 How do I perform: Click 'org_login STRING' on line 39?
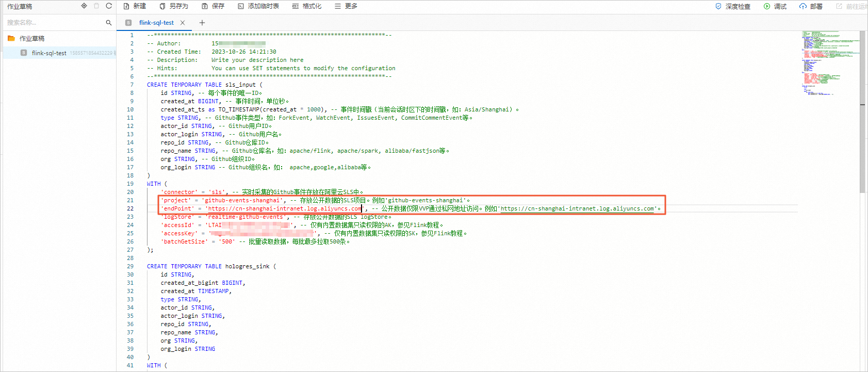(188, 349)
